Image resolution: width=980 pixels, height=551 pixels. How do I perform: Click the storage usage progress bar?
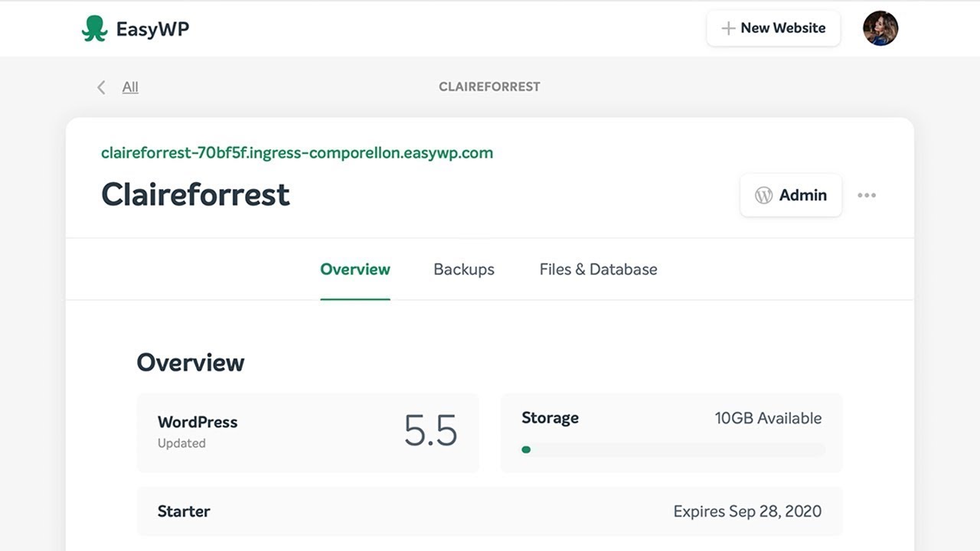[x=672, y=449]
